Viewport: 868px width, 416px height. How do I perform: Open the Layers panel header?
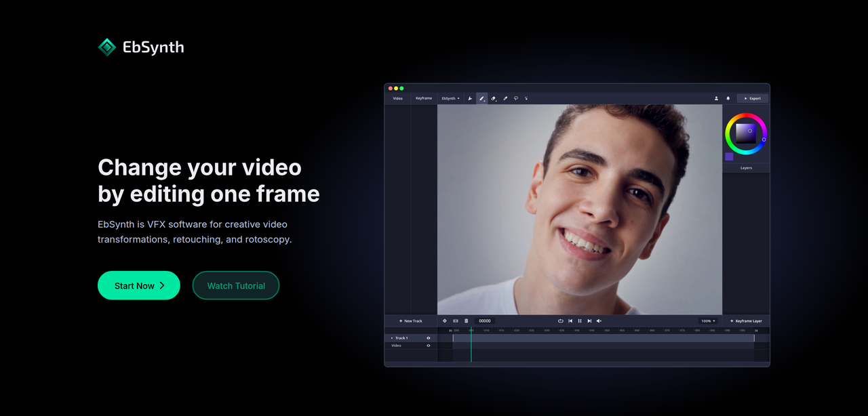(746, 167)
